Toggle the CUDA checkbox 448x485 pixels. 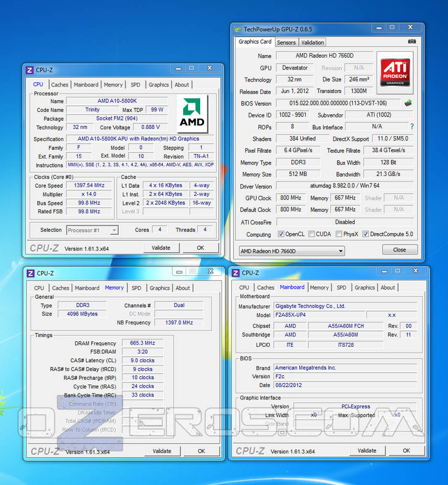tap(312, 234)
